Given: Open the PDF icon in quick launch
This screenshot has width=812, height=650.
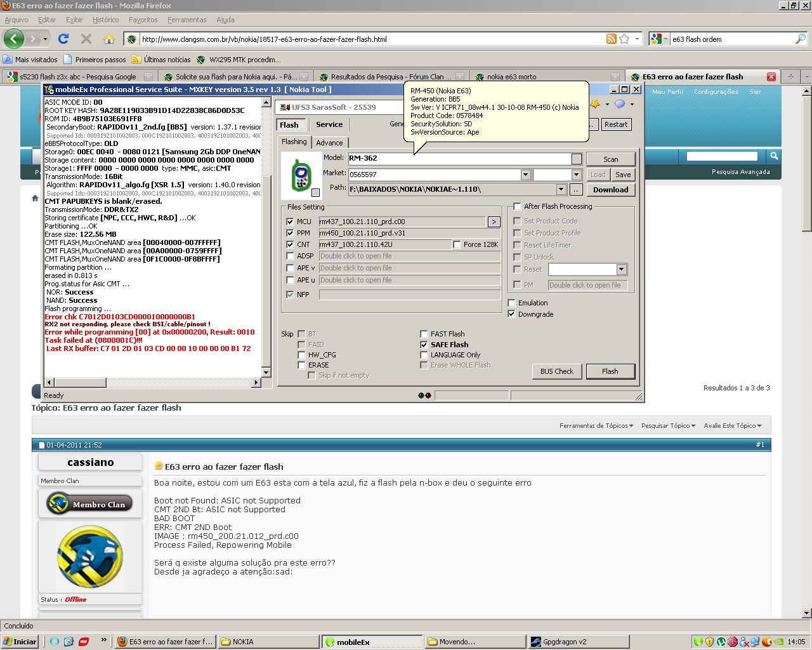Looking at the screenshot, I should pyautogui.click(x=83, y=642).
